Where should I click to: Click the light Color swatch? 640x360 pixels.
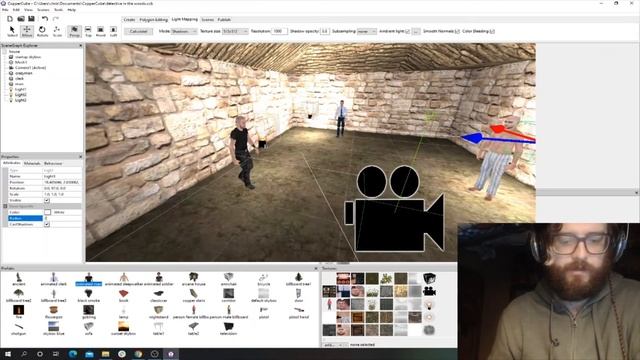(x=48, y=212)
